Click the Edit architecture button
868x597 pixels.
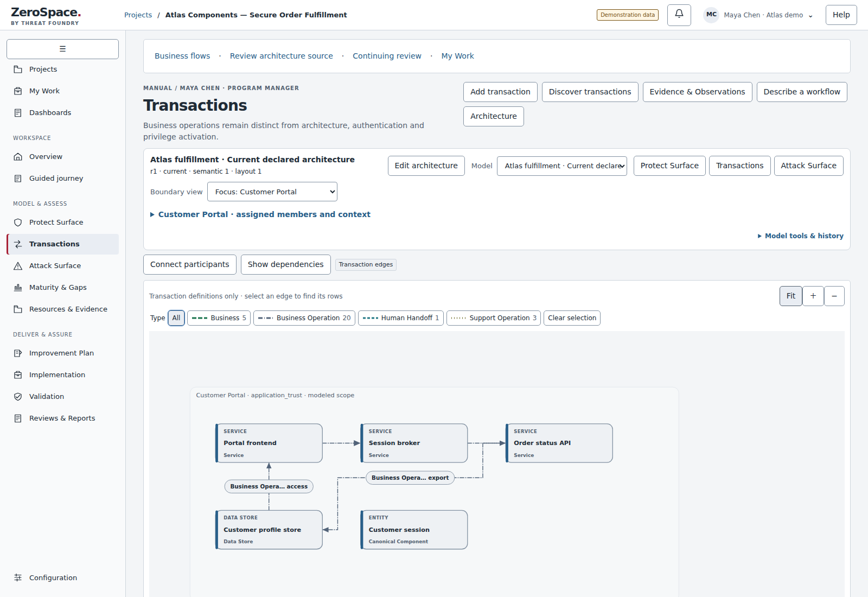(426, 166)
